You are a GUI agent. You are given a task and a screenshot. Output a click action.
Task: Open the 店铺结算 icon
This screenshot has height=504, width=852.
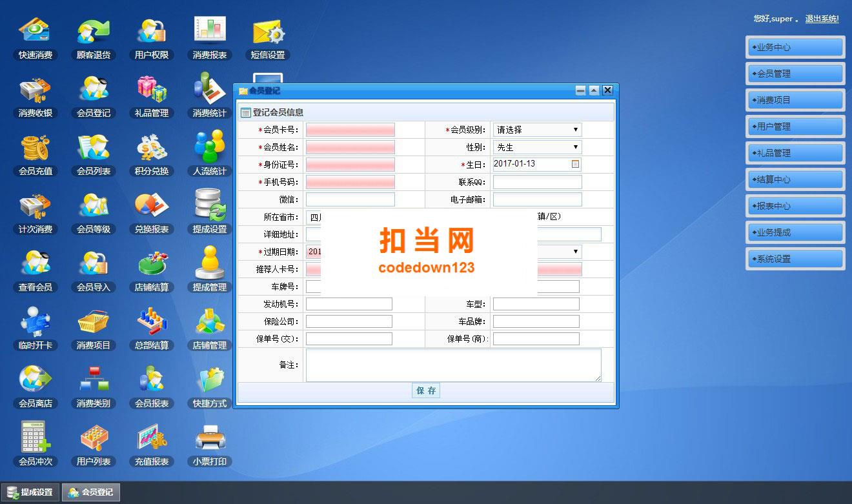152,271
